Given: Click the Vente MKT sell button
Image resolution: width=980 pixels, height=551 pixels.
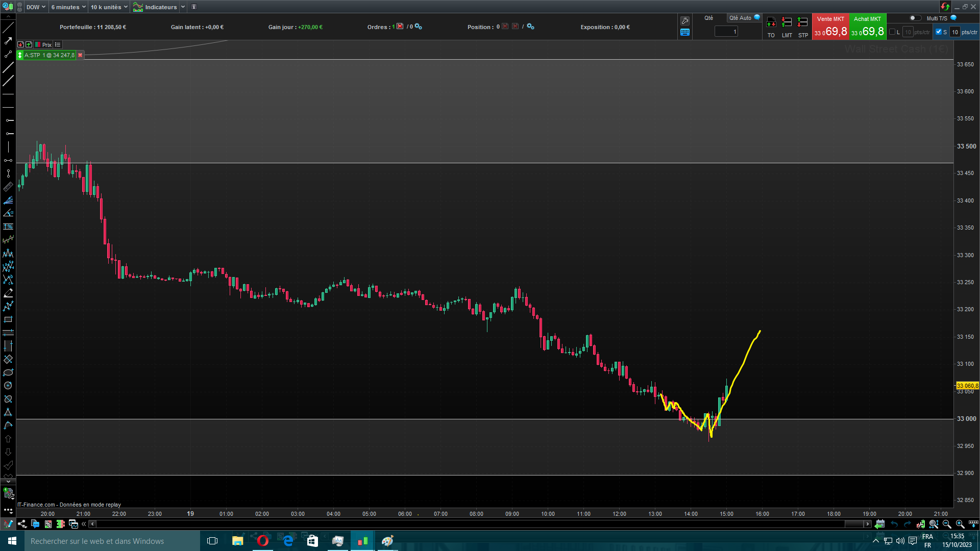Looking at the screenshot, I should tap(830, 27).
